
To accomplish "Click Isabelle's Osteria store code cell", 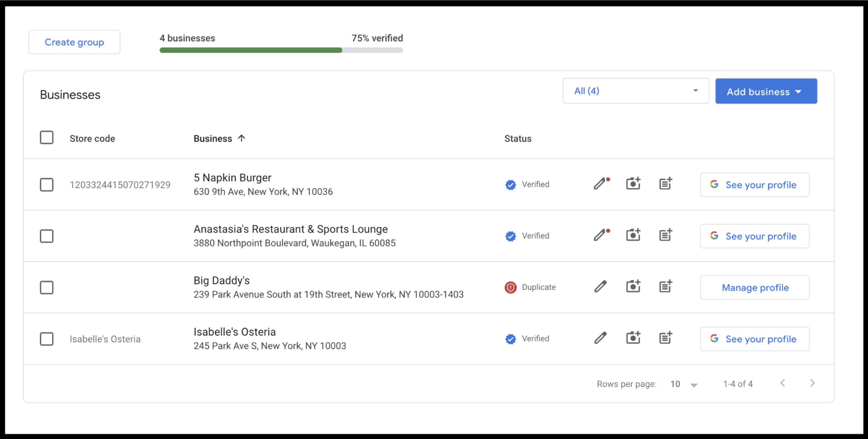I will (x=105, y=339).
